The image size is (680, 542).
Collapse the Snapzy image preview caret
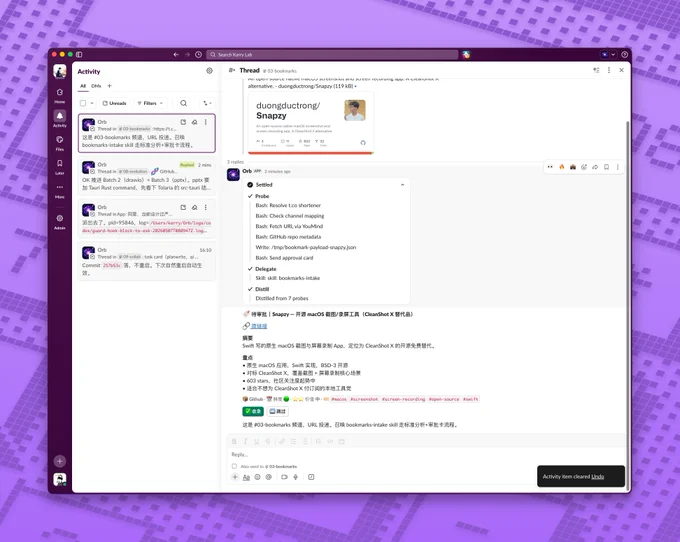click(356, 86)
